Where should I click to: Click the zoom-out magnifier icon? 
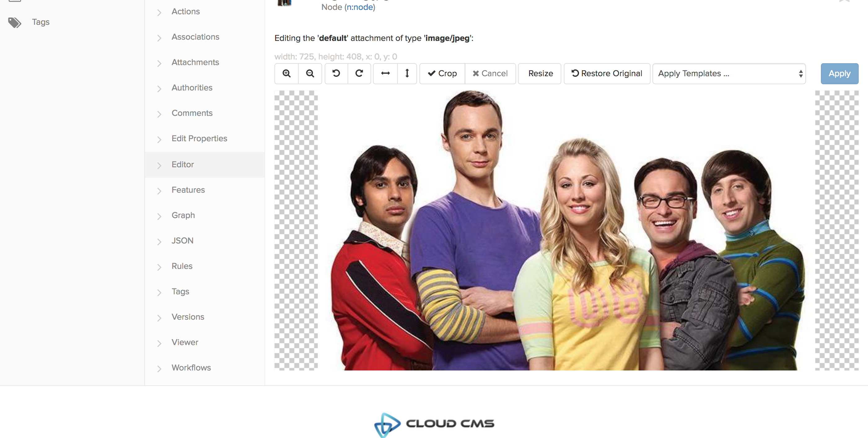(x=310, y=73)
